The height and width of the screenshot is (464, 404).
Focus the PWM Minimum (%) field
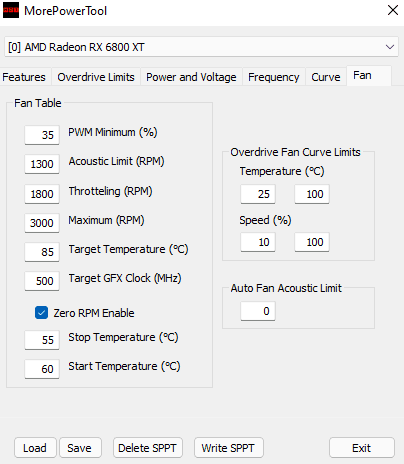(x=42, y=135)
